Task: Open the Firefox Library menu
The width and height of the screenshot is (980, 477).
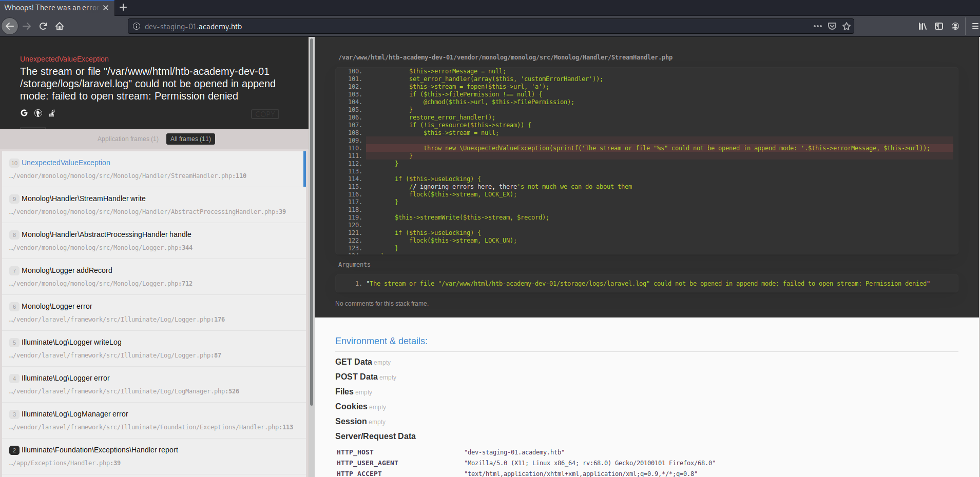Action: (923, 26)
